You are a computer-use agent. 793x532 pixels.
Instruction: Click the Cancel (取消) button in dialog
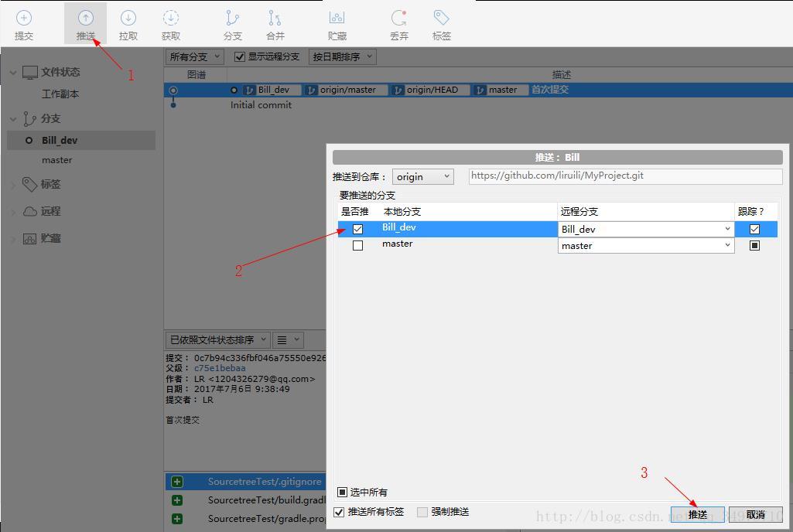(x=756, y=515)
